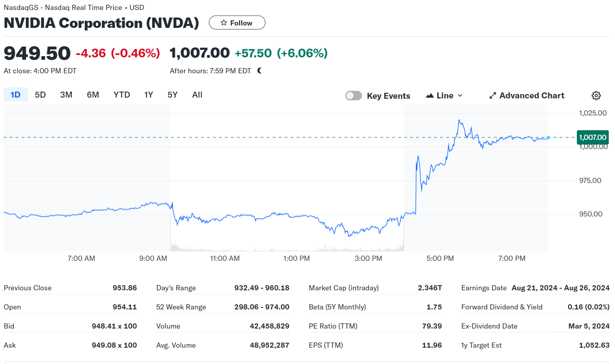Click Day's Range 932.49 - 960.18
The image size is (615, 364).
(x=262, y=288)
